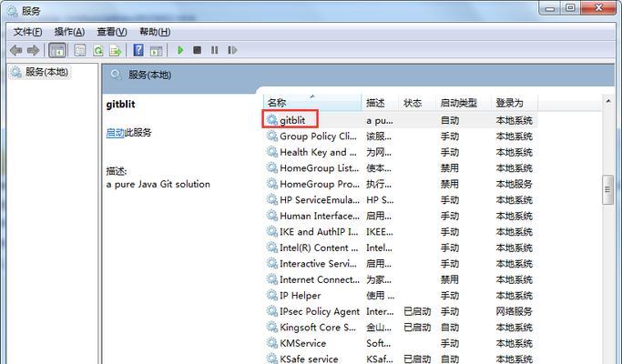This screenshot has width=622, height=364.
Task: Open the 帮助(H) menu
Action: [x=155, y=32]
